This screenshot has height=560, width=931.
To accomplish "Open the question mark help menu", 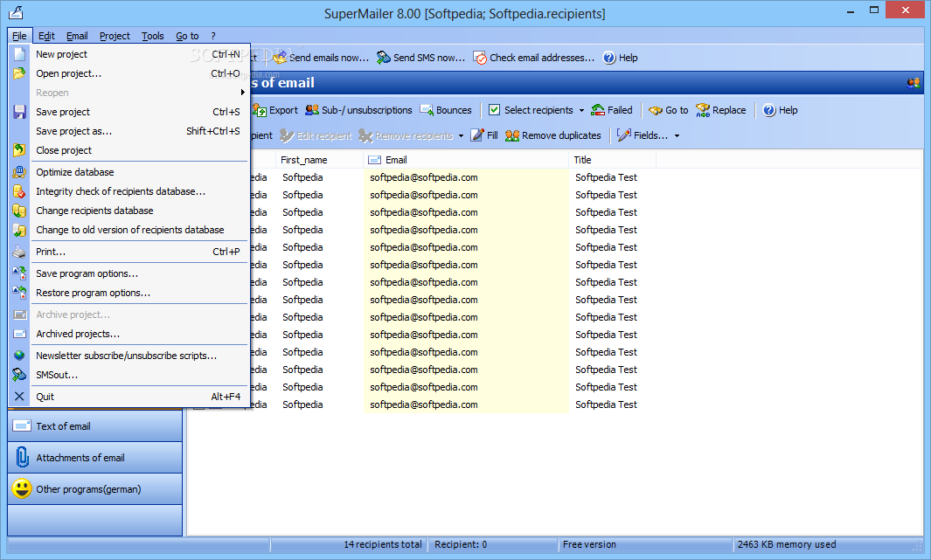I will 213,36.
